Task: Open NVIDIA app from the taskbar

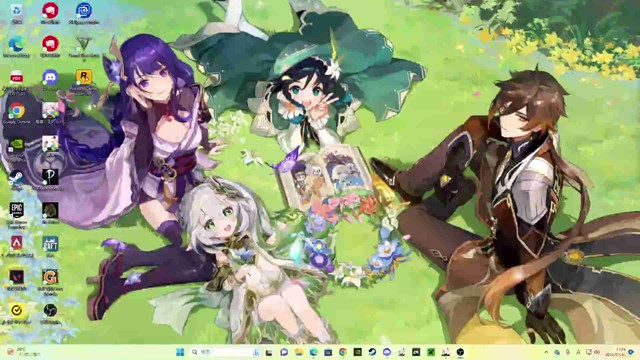Action: tap(358, 352)
